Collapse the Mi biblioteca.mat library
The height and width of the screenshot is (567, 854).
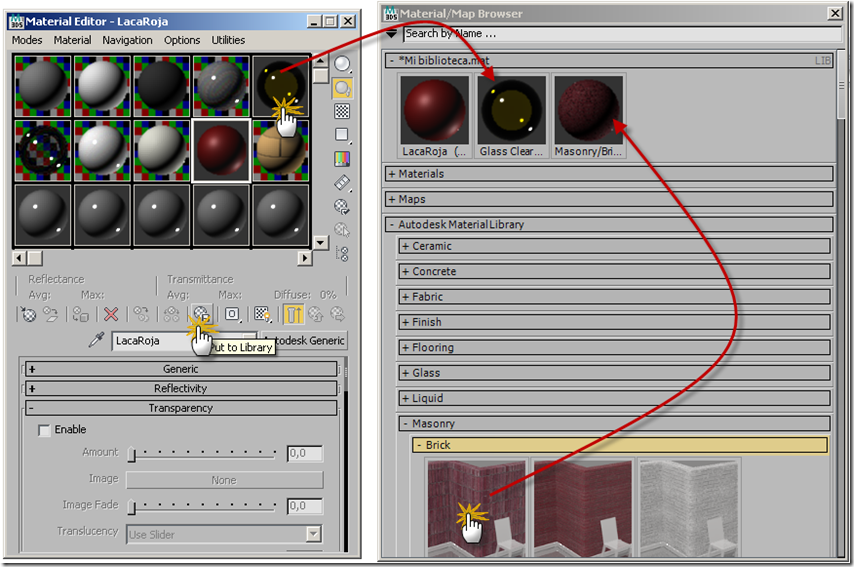pyautogui.click(x=609, y=60)
